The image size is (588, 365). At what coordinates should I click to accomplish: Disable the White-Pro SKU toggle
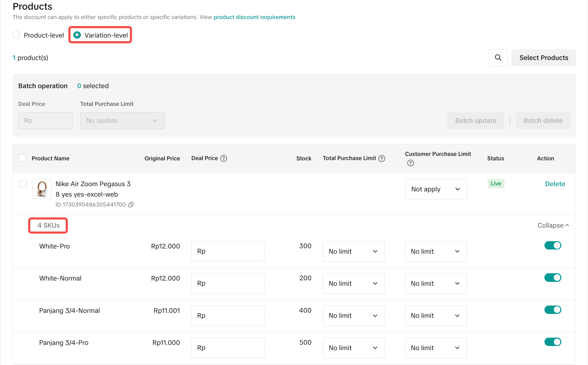tap(553, 245)
